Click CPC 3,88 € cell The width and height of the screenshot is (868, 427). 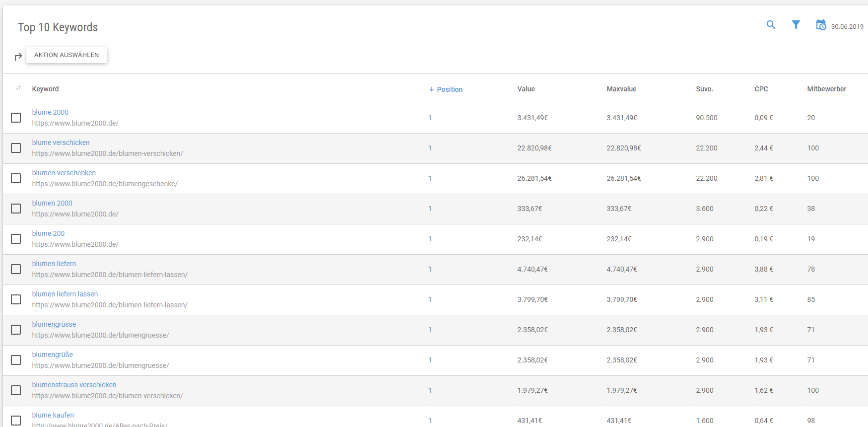[x=764, y=269]
